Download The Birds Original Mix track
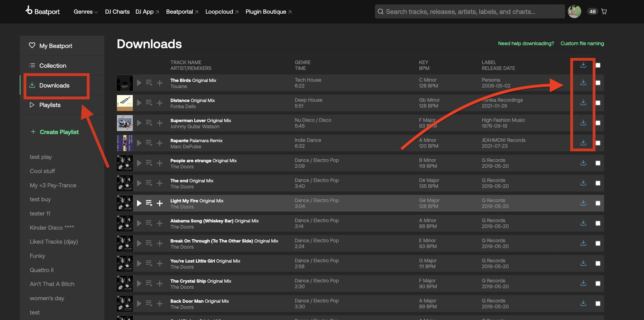Viewport: 644px width, 320px height. tap(583, 83)
